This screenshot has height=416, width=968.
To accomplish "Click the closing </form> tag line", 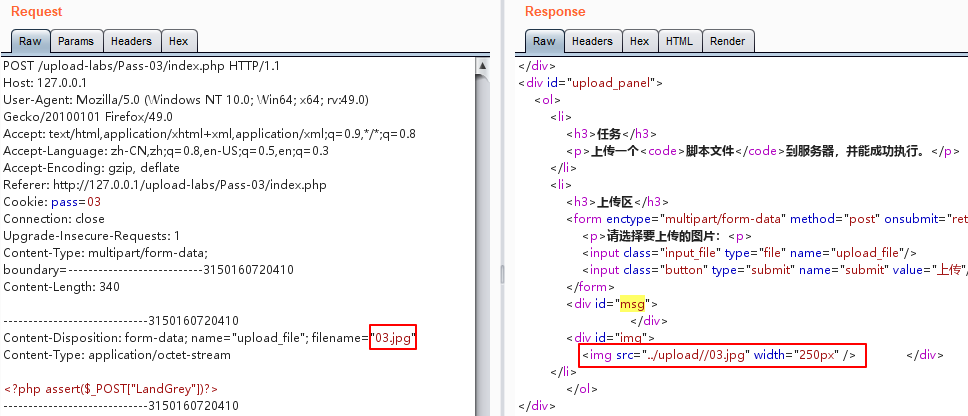I will [590, 286].
